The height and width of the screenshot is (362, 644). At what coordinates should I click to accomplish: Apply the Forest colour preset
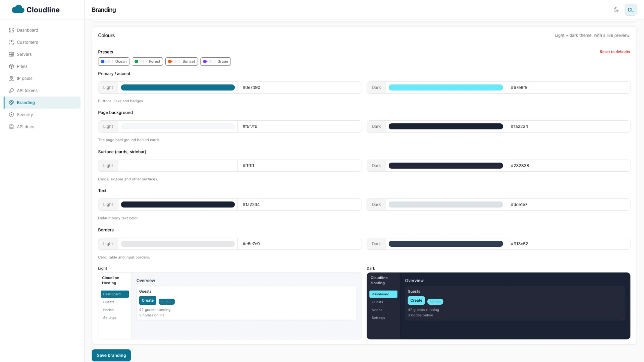pyautogui.click(x=147, y=61)
